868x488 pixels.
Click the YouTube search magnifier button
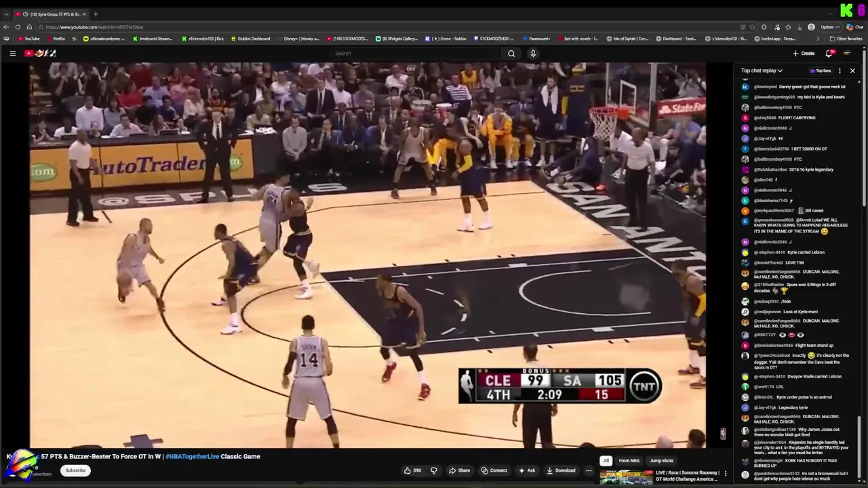[511, 54]
